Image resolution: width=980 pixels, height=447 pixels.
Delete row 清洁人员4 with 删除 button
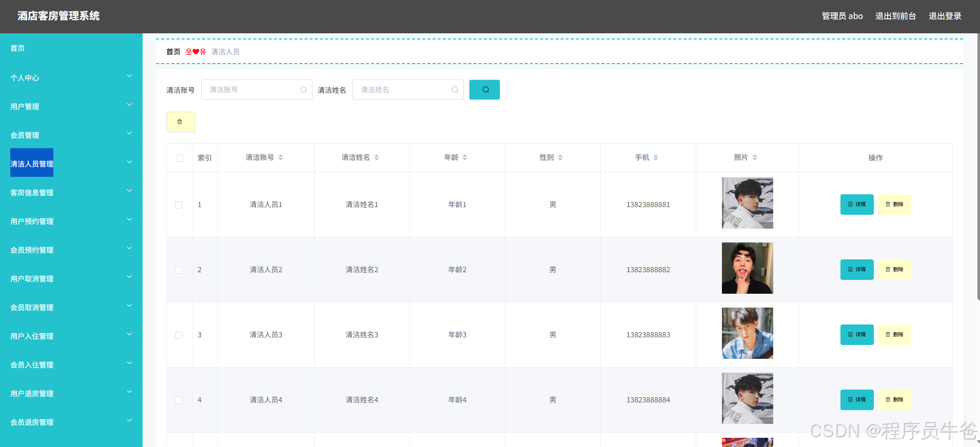coord(894,400)
